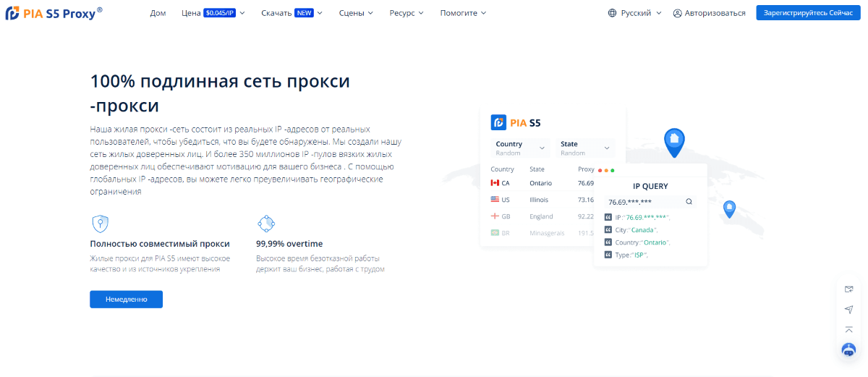Screen dimensions: 868x377
Task: Select the England state cell
Action: tap(541, 216)
